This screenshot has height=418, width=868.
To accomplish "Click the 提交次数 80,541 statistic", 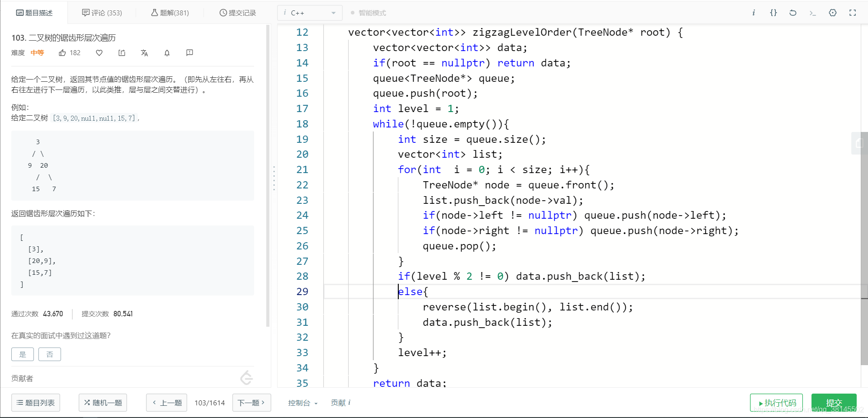I will (x=107, y=314).
